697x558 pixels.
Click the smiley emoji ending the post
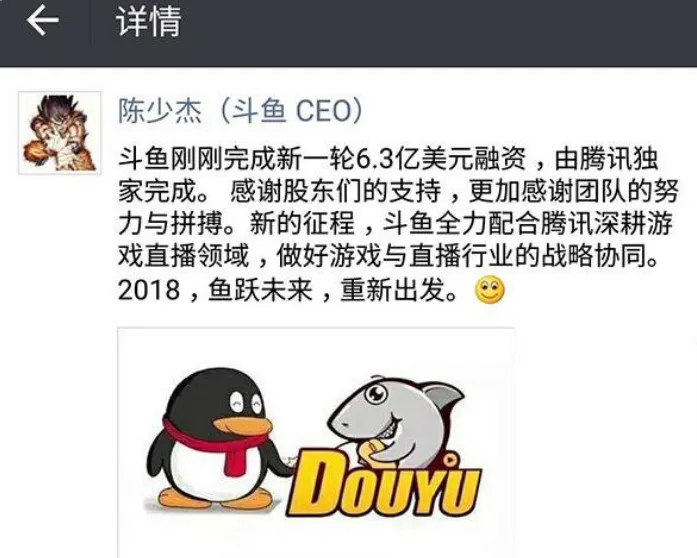point(490,290)
